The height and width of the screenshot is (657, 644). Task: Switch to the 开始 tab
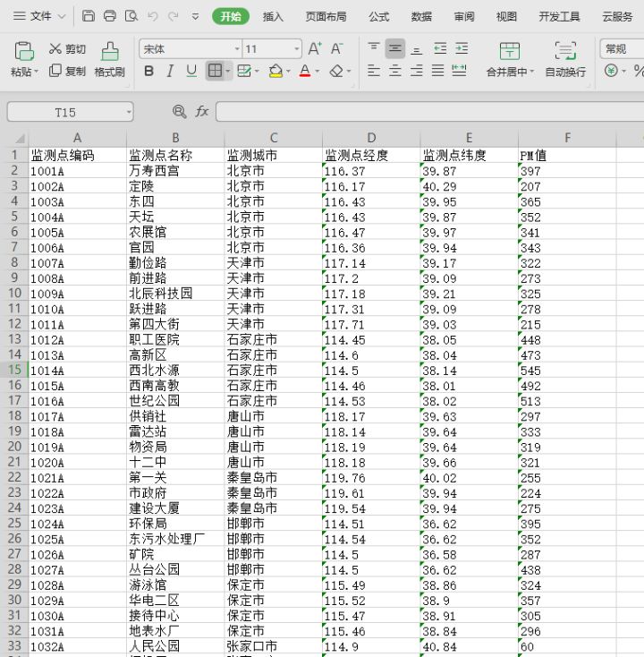click(231, 16)
